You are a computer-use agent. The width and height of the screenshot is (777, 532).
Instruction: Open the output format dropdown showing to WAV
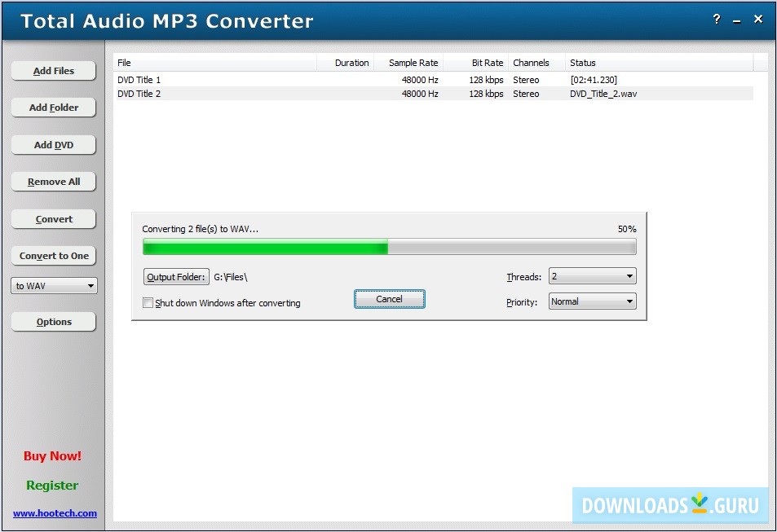[x=53, y=285]
